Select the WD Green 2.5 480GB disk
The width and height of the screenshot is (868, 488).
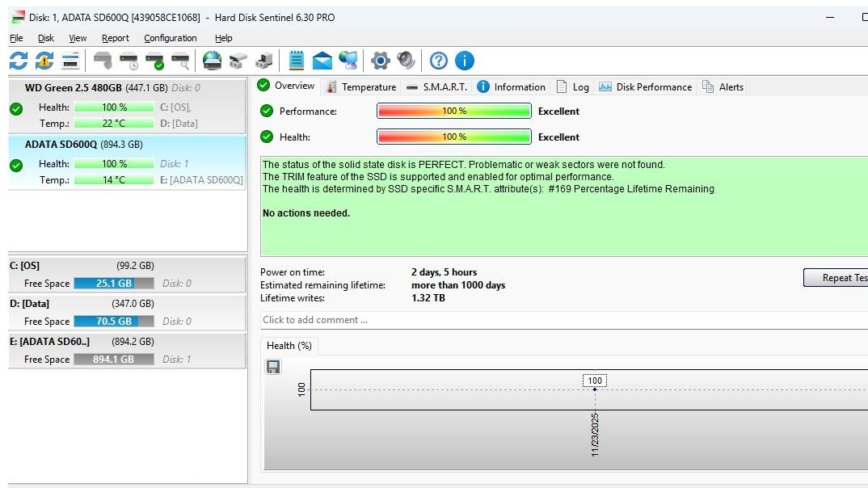pos(95,87)
